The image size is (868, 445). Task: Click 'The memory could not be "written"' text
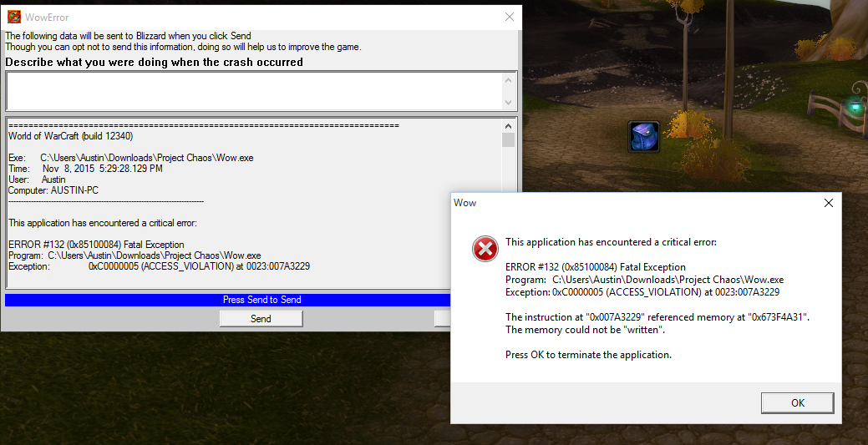(x=585, y=330)
